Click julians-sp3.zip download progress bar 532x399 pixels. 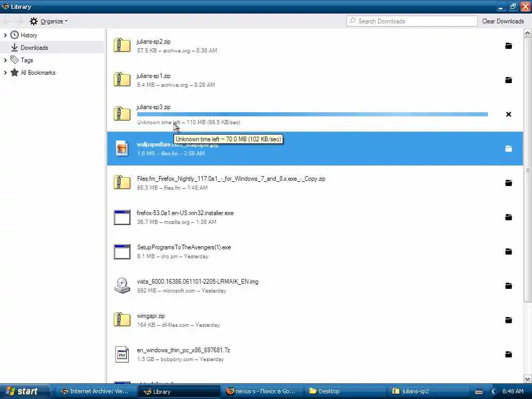[x=312, y=114]
